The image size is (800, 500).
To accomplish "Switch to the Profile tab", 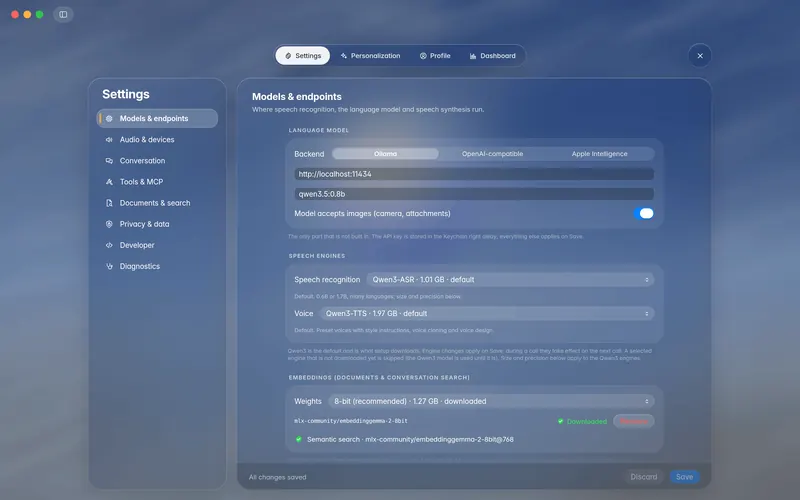I will [x=435, y=56].
